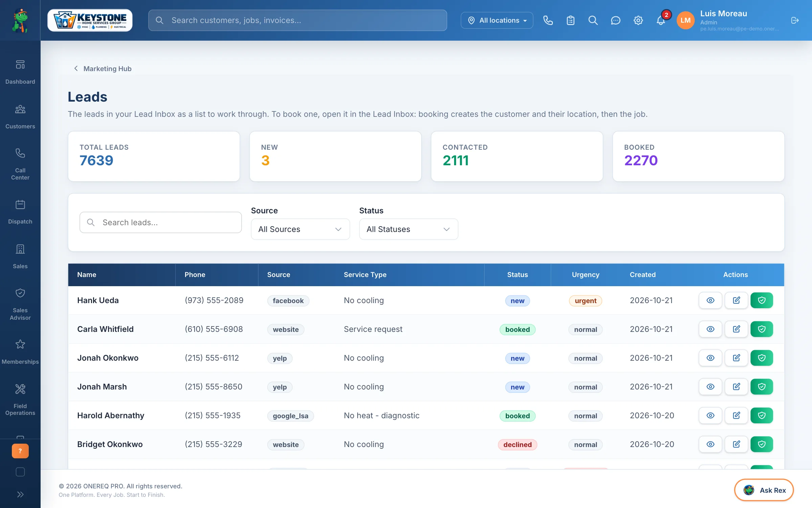This screenshot has width=812, height=508.
Task: Click the logout icon beside Luis Moreau
Action: coord(795,20)
